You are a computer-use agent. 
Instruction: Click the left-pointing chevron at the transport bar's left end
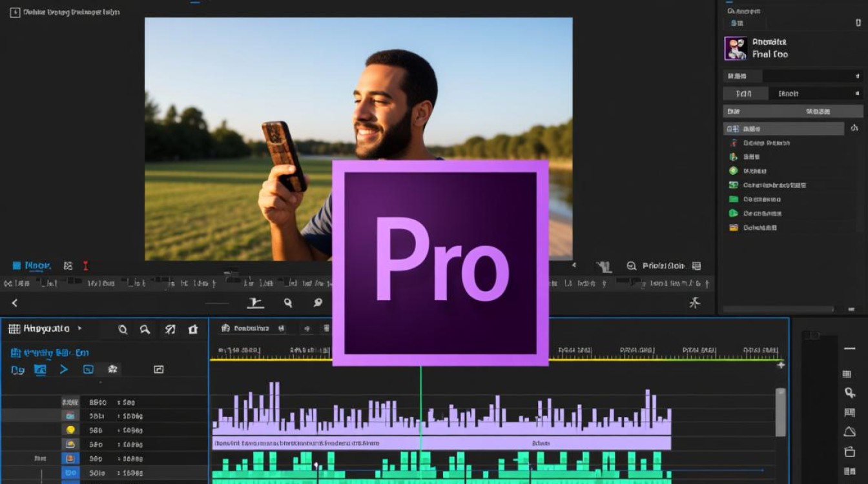pos(15,303)
